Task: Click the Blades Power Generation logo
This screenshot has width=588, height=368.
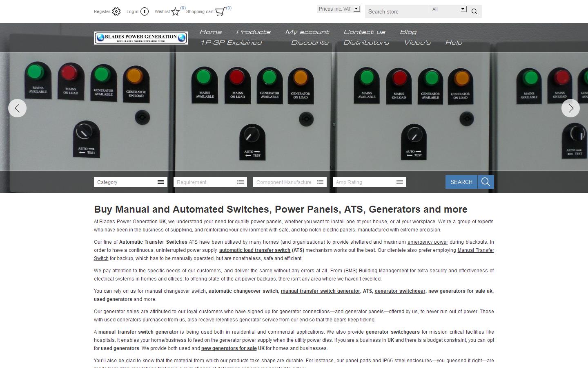Action: coord(140,38)
